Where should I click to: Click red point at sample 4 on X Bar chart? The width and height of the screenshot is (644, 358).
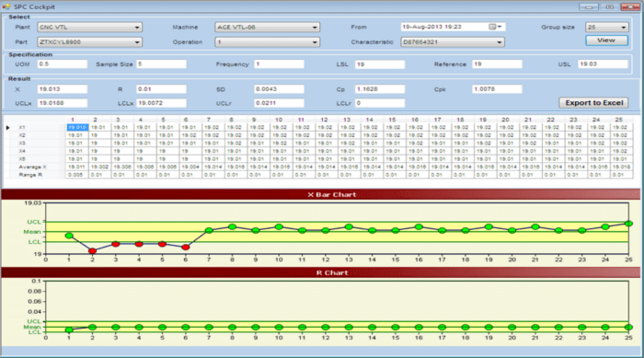click(139, 244)
